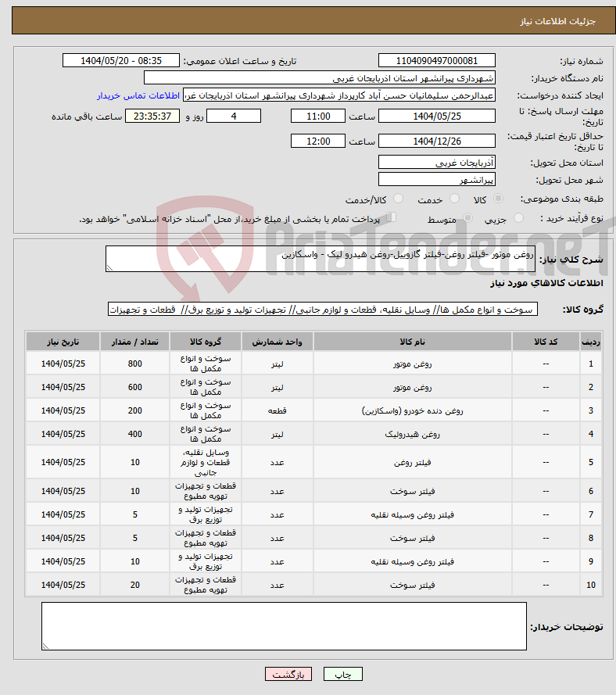Click the تاریخ نیاز column header
616x695 pixels.
63,342
